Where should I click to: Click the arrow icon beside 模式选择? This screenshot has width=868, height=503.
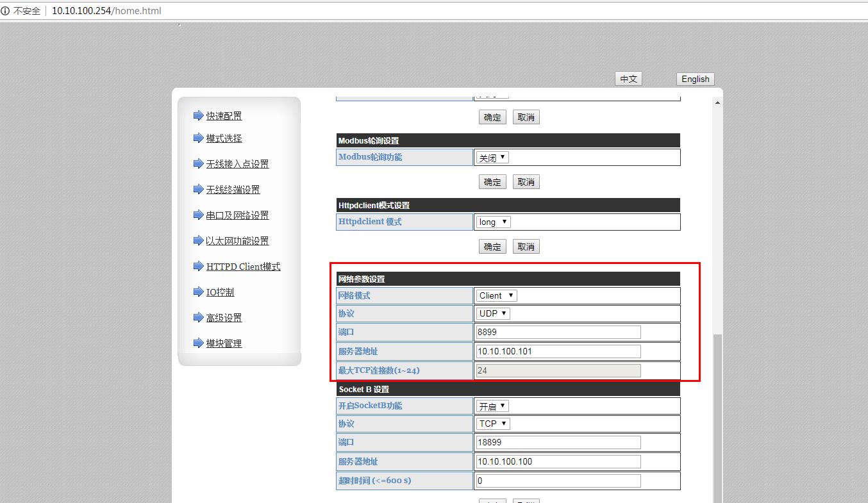click(x=198, y=138)
